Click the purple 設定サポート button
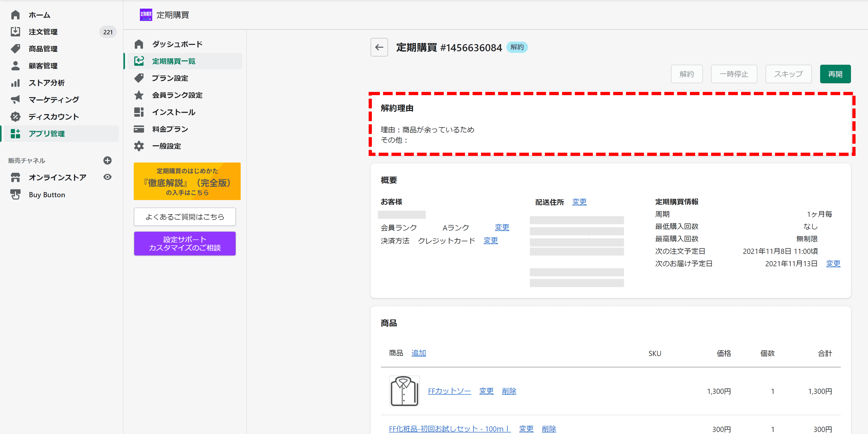868x434 pixels. click(x=185, y=244)
